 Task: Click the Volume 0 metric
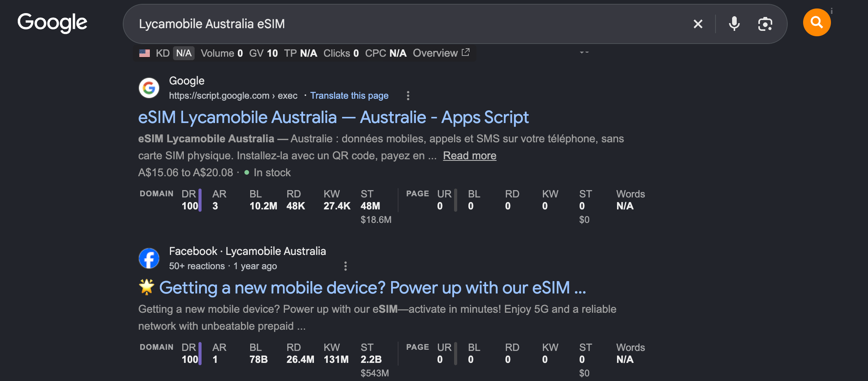click(x=222, y=53)
